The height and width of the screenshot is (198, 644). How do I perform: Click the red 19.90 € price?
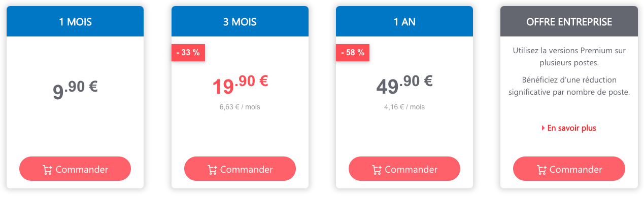[240, 84]
